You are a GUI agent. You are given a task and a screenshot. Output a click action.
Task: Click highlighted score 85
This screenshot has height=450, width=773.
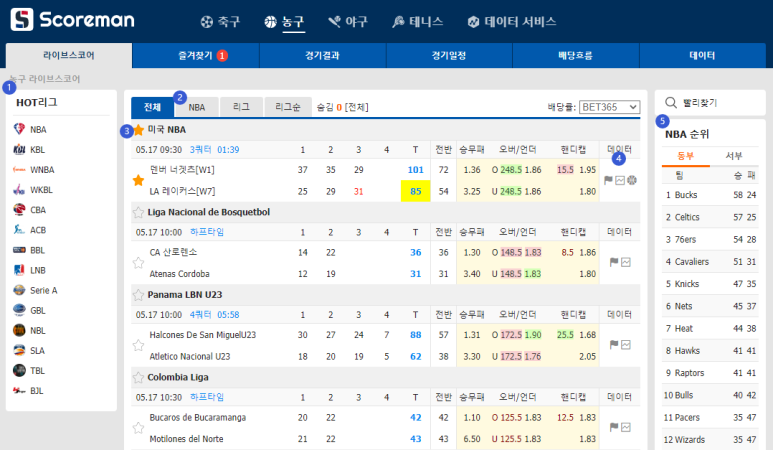click(x=416, y=191)
